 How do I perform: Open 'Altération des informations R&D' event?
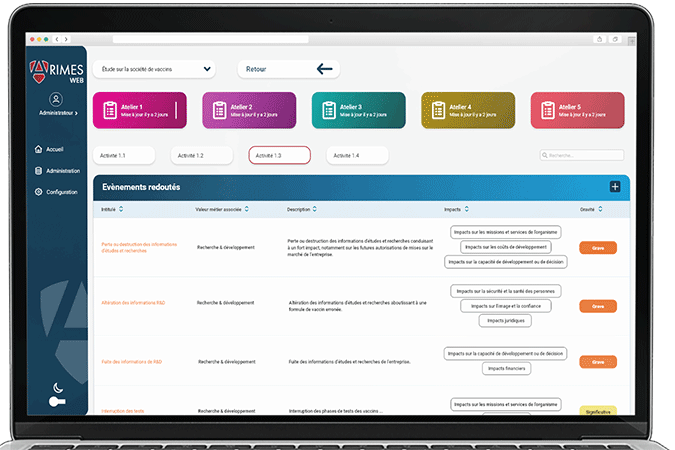point(133,303)
